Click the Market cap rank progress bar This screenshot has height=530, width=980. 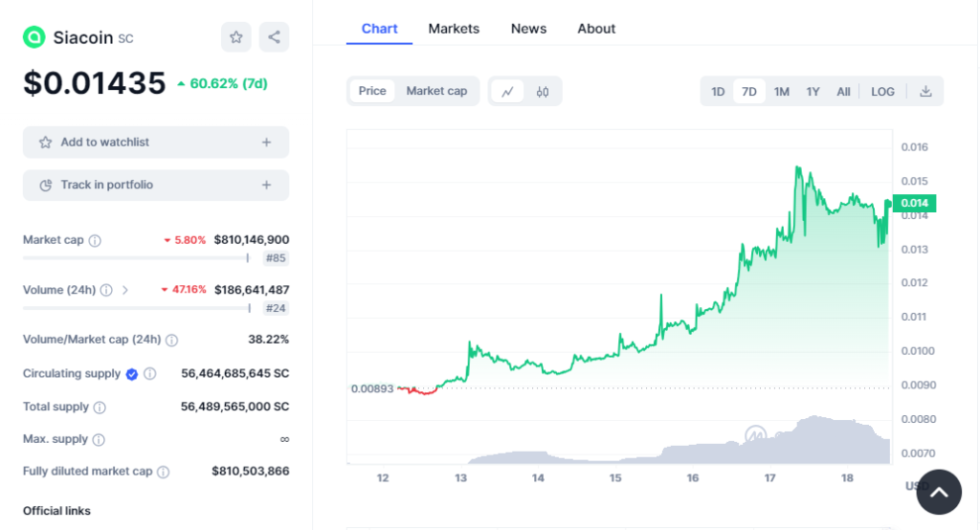pyautogui.click(x=136, y=257)
